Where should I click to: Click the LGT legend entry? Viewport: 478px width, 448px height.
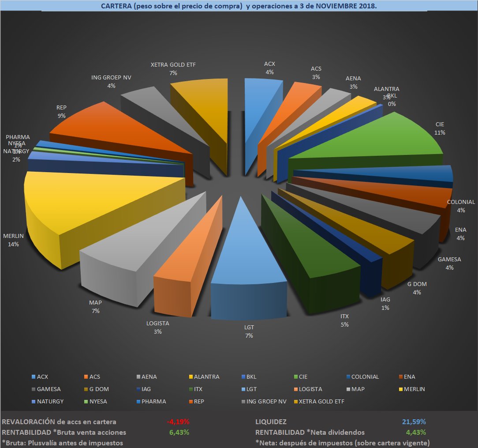pyautogui.click(x=250, y=389)
